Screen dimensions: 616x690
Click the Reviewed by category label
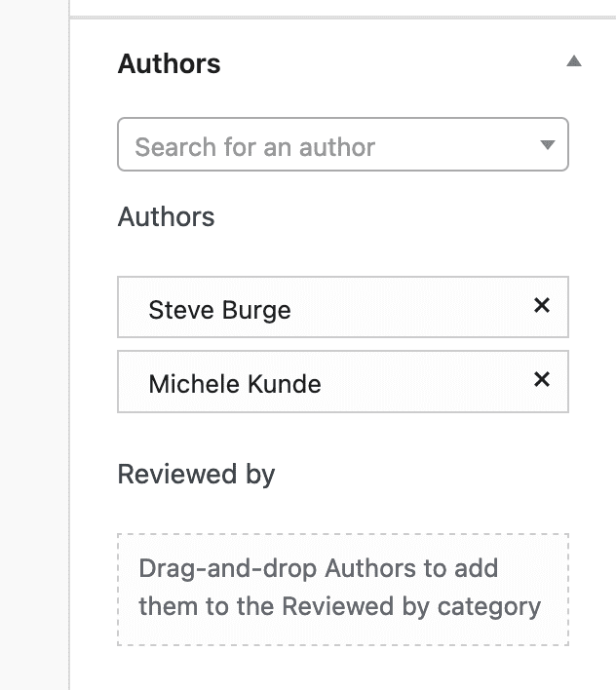196,475
